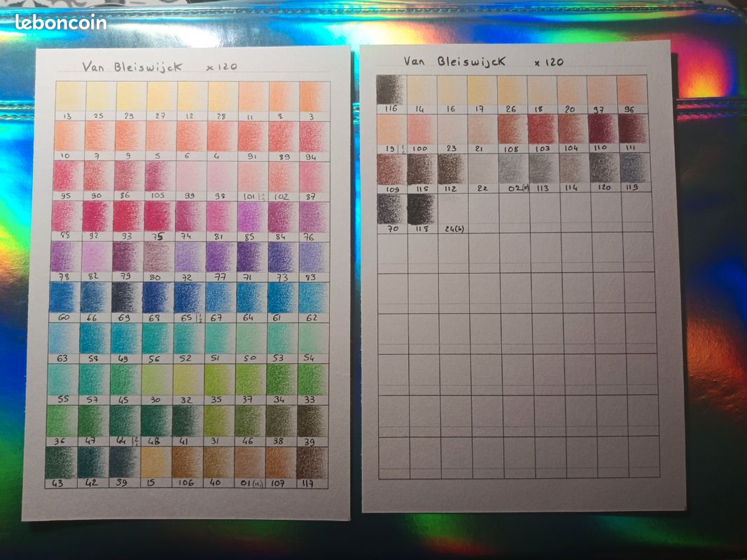Select the deep violet swatch numbered 71
The height and width of the screenshot is (560, 747).
(x=252, y=258)
